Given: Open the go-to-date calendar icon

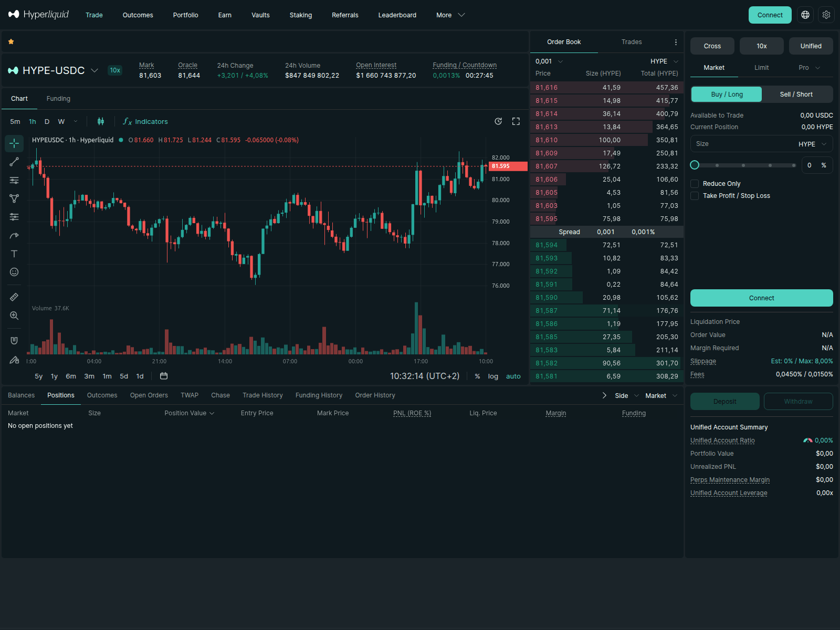Looking at the screenshot, I should [164, 376].
